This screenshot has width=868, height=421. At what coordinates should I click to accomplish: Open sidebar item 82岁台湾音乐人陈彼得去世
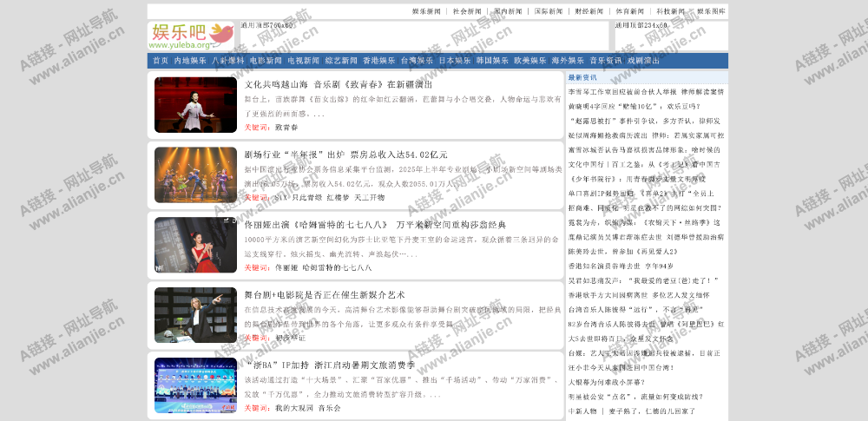pos(646,324)
